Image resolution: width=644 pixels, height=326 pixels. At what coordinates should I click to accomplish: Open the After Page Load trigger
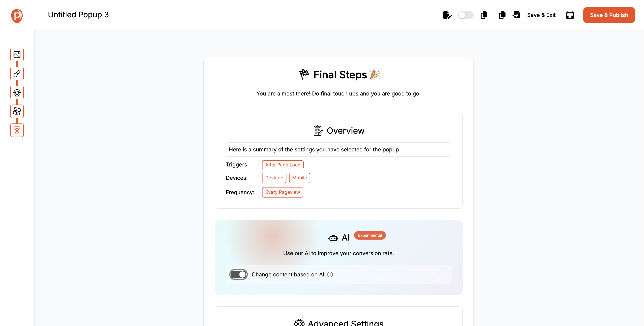click(x=283, y=165)
